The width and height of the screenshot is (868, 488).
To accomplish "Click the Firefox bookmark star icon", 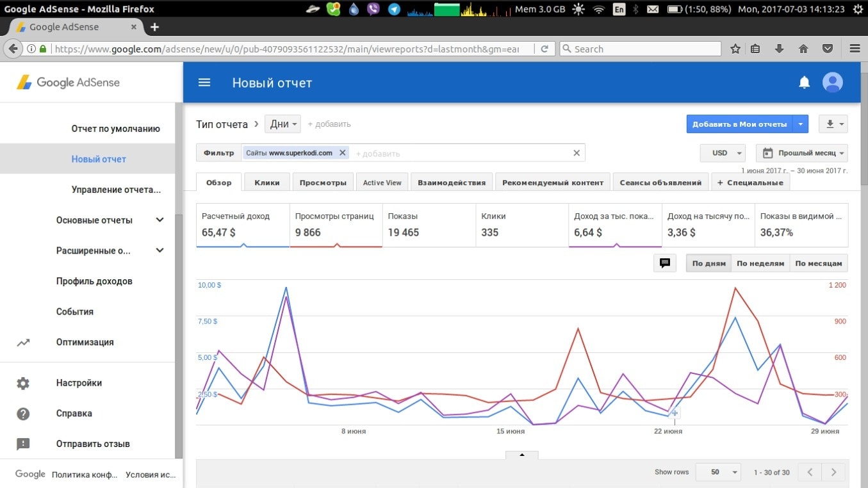I will pos(735,49).
